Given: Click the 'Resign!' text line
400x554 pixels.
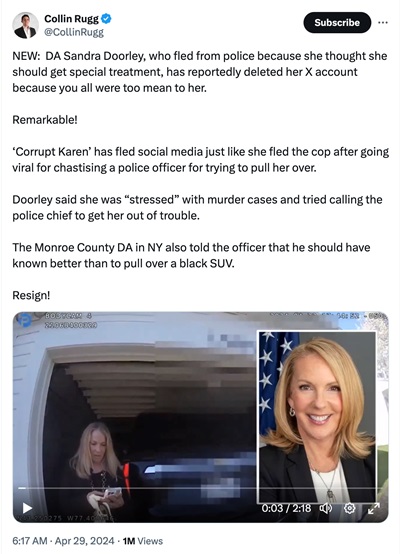Looking at the screenshot, I should pos(31,295).
